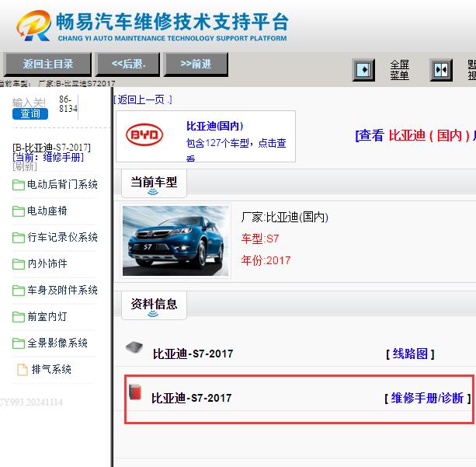Click the red book icon in 维修手册 row
The width and height of the screenshot is (476, 467).
coord(135,392)
